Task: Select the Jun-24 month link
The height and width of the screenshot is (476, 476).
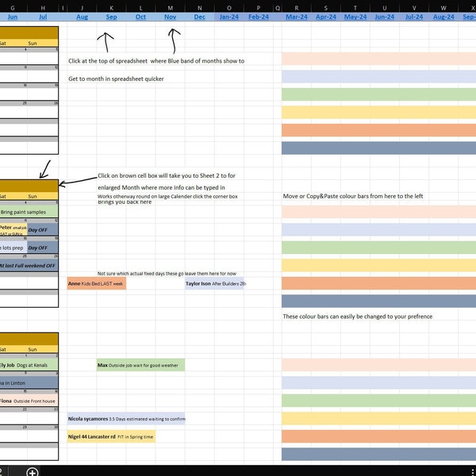Action: (x=384, y=17)
